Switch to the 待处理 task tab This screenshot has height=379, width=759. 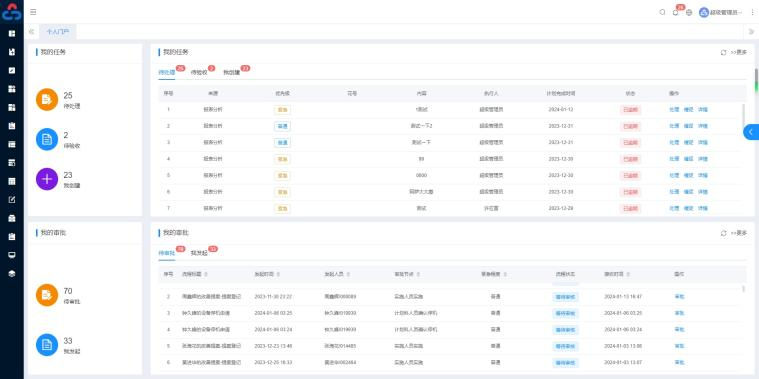pos(167,72)
